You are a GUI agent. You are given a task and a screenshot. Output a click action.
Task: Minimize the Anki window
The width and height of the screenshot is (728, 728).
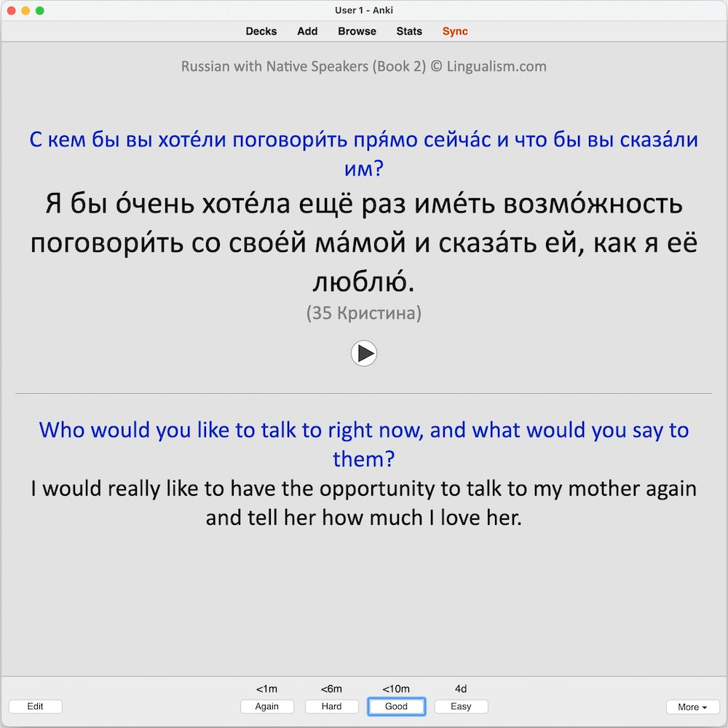click(25, 11)
